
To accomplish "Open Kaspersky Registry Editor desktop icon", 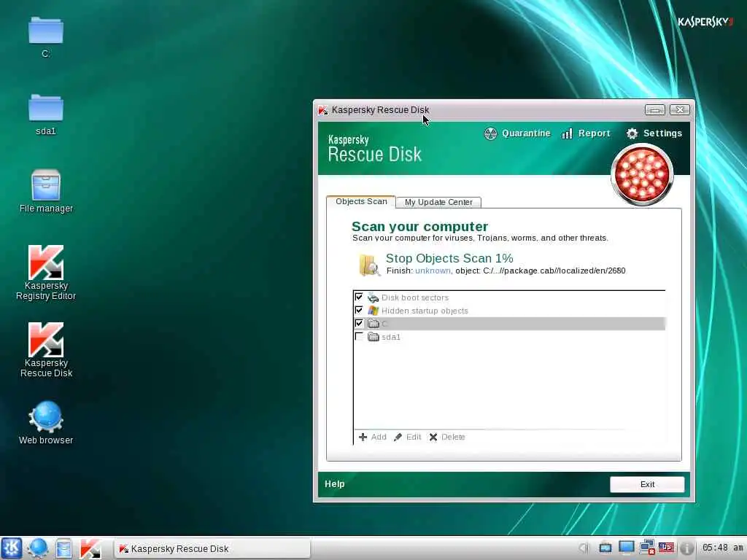I will pos(46,273).
